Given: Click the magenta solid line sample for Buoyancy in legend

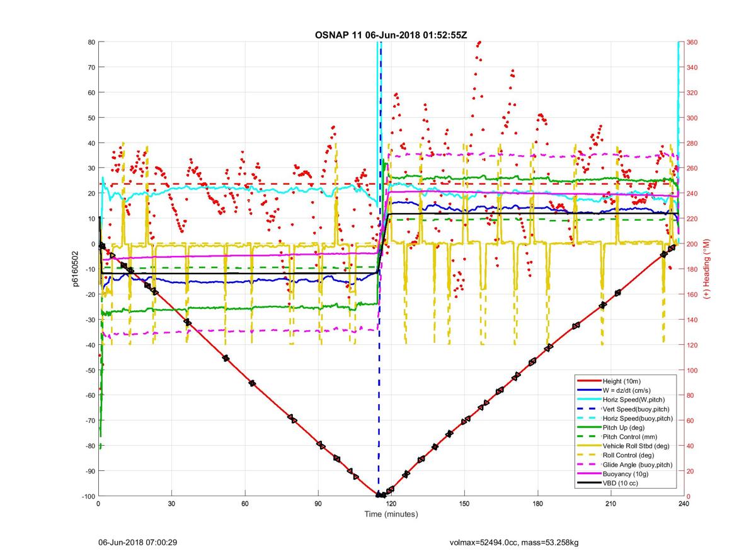Looking at the screenshot, I should point(588,474).
